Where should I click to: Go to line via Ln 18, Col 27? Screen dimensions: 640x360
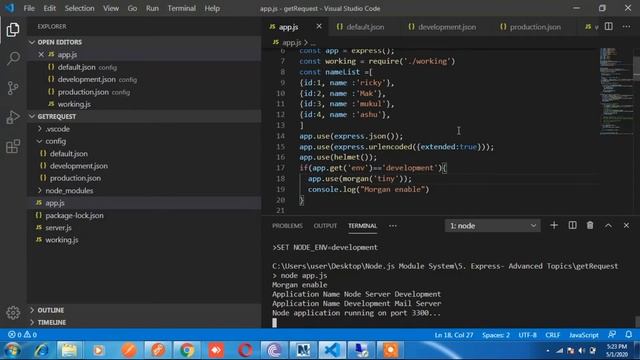(x=454, y=335)
